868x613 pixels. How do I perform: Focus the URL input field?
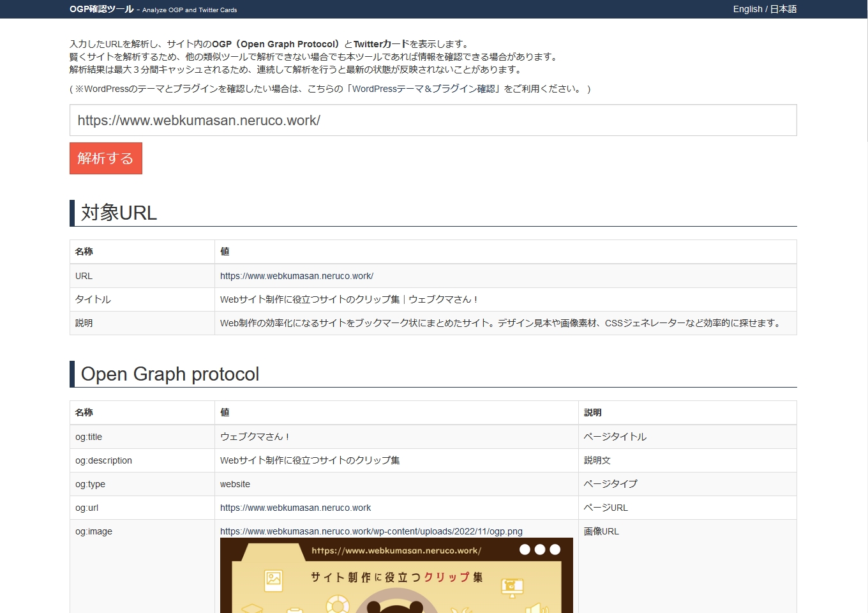coord(433,120)
